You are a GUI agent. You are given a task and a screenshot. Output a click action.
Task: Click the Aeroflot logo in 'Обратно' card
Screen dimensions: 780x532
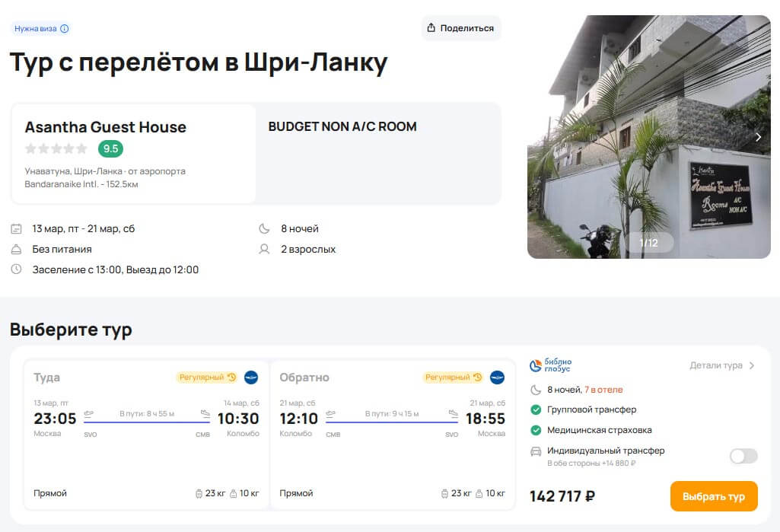497,377
